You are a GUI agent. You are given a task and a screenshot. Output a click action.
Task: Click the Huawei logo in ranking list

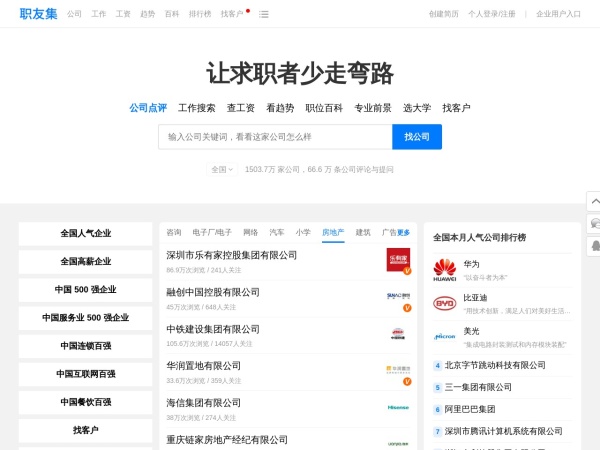(x=444, y=269)
